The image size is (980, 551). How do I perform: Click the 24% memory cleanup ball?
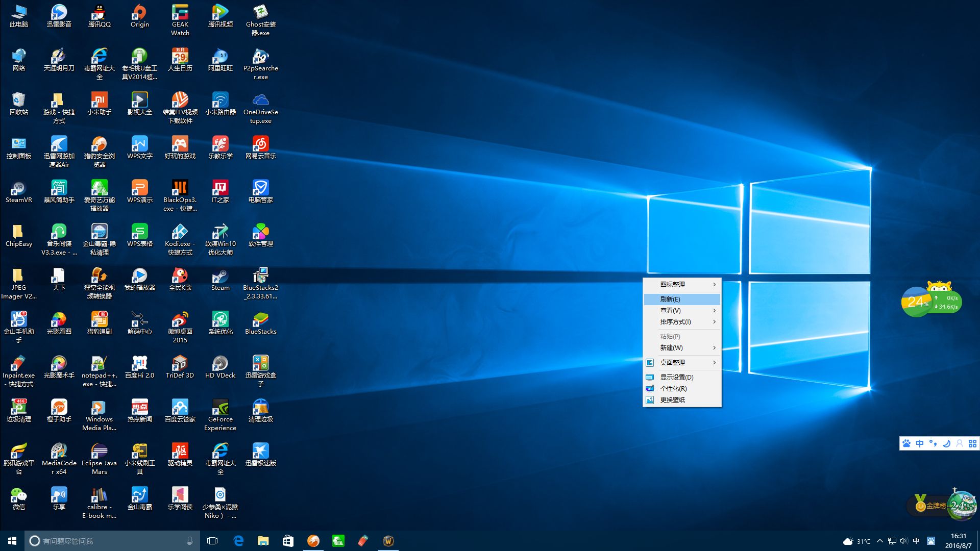point(917,302)
